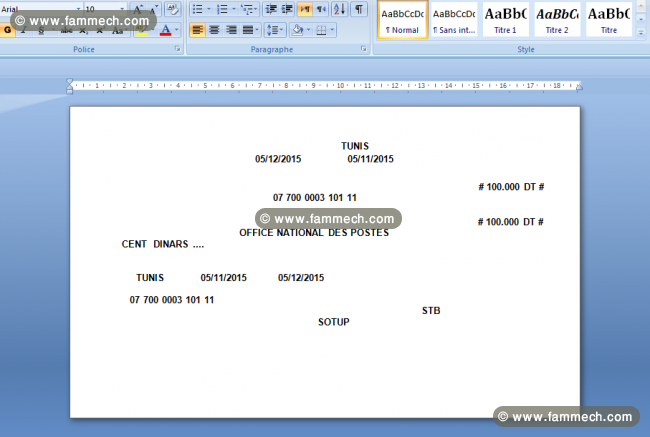The image size is (650, 437).
Task: Apply the Titre style
Action: click(x=609, y=20)
